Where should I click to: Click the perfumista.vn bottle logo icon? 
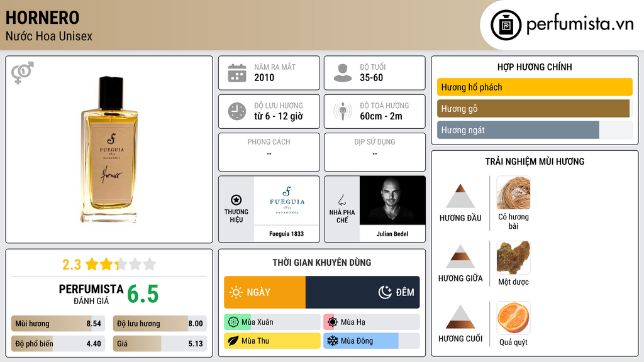[x=506, y=25]
